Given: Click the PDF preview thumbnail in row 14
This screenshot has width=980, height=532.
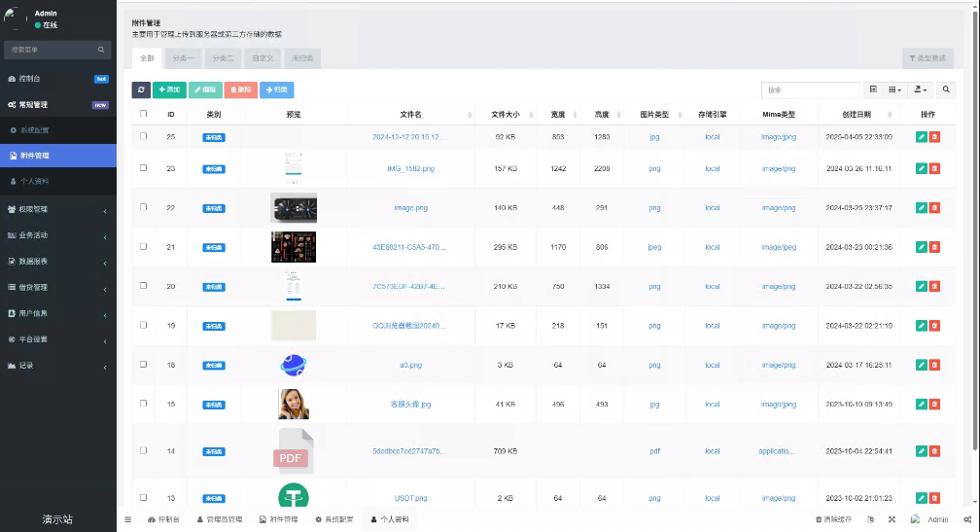Looking at the screenshot, I should pyautogui.click(x=294, y=451).
